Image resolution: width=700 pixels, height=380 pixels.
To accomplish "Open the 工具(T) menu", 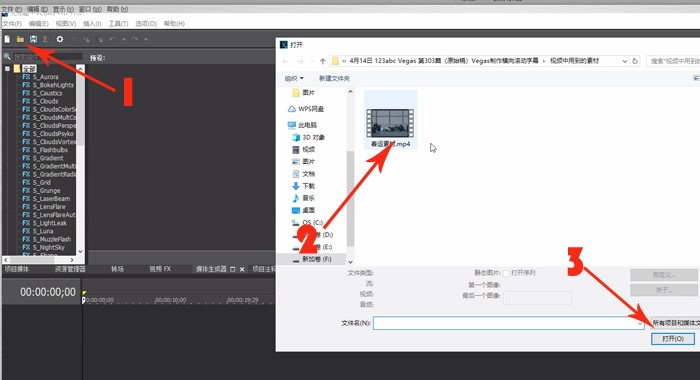I will [118, 24].
